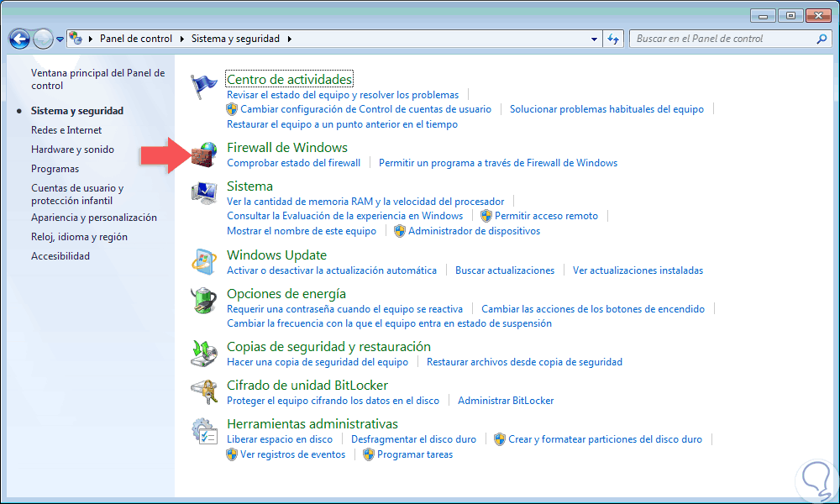Click shield icon beside Cambiar configuración de Control de cuentas

click(x=232, y=109)
